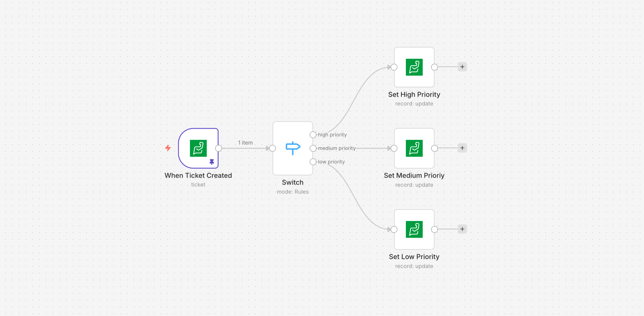Add a node after Set High Priority
The width and height of the screenshot is (644, 316).
coord(462,67)
